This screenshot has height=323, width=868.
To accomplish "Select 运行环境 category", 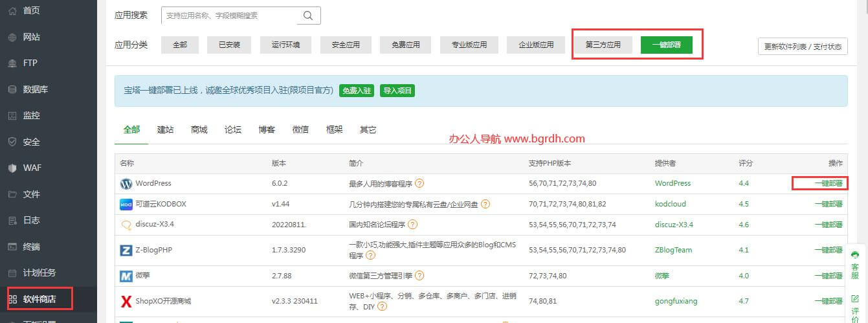I will tap(285, 45).
